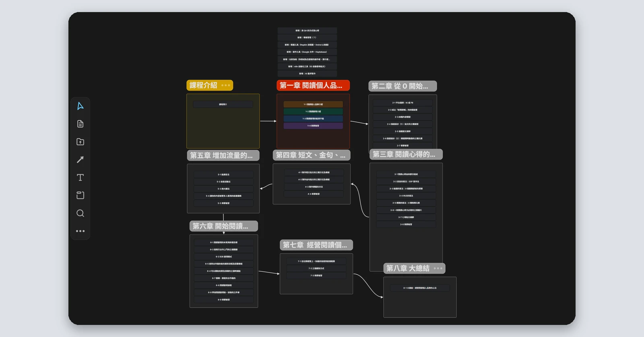Click the 第七章 經營閱讀個 section label
This screenshot has width=644, height=337.
point(316,245)
